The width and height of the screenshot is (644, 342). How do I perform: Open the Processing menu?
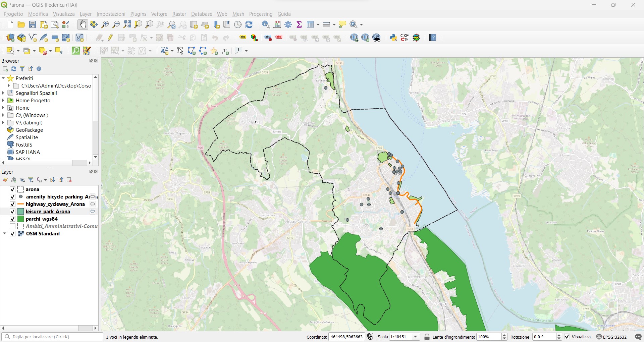[261, 14]
